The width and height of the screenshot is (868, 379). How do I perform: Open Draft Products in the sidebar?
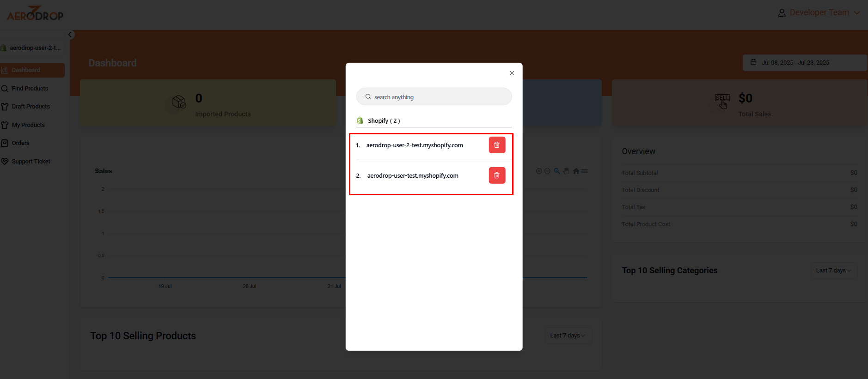point(32,107)
